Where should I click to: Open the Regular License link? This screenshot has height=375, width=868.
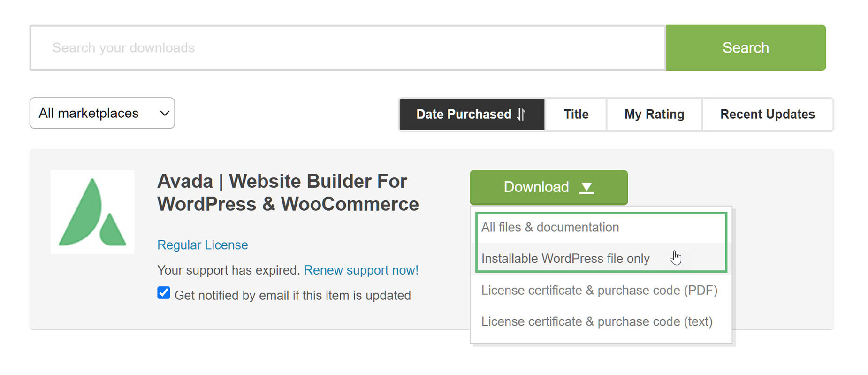[202, 245]
